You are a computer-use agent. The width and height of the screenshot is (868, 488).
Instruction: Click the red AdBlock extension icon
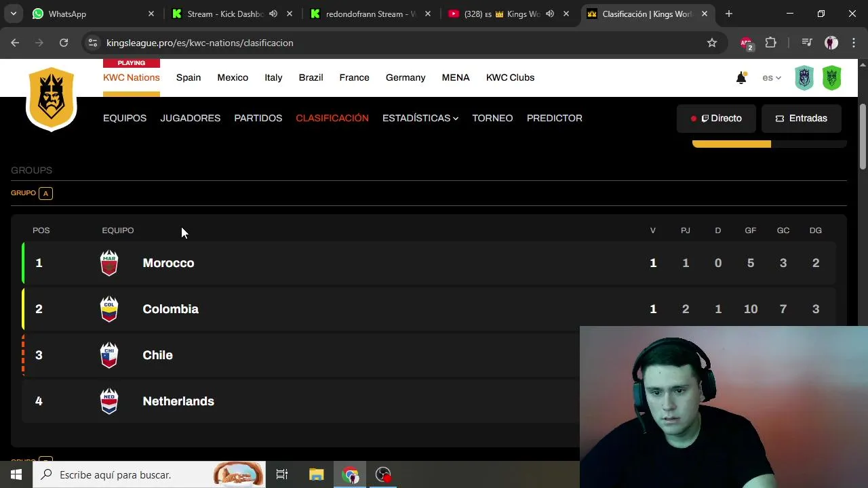tap(747, 43)
